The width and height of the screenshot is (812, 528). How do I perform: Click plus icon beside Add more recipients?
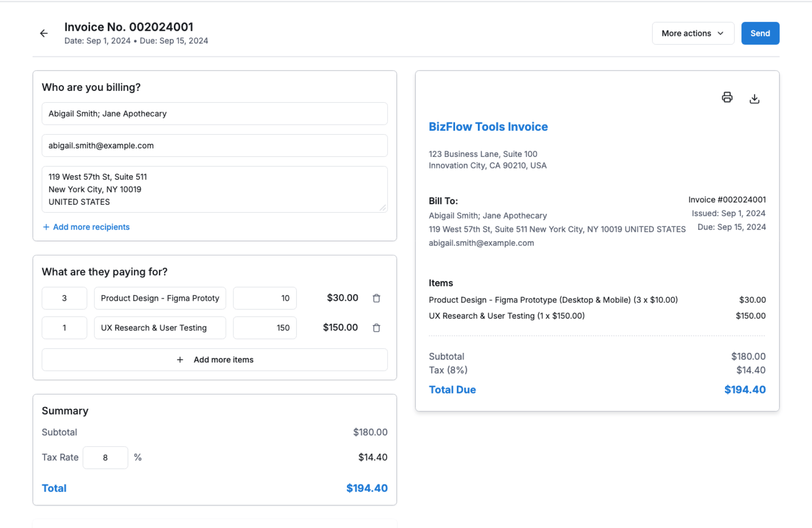pos(46,227)
